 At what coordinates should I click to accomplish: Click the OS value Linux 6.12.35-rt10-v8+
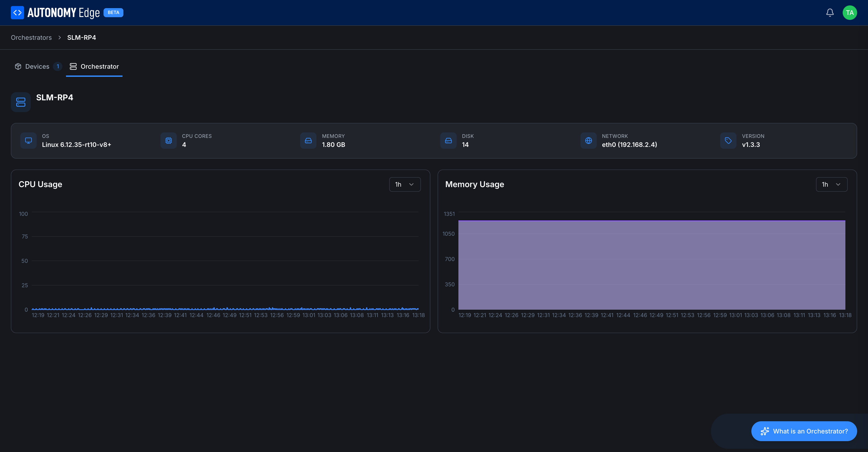click(x=76, y=144)
